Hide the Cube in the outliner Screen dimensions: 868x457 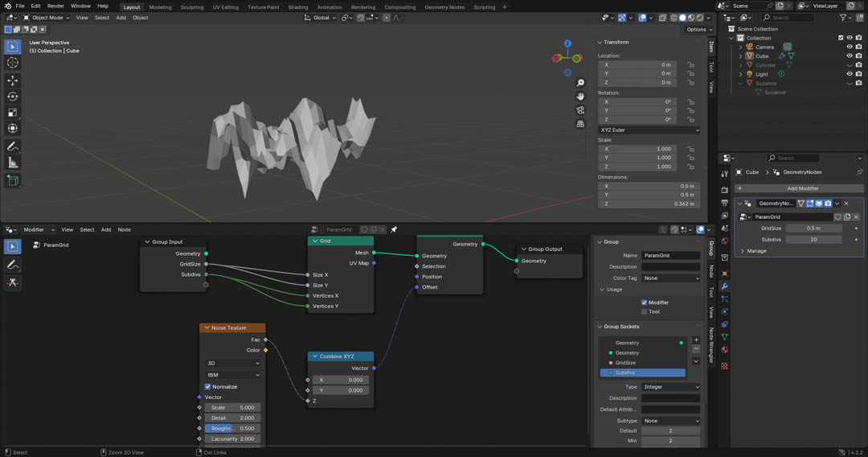(849, 56)
